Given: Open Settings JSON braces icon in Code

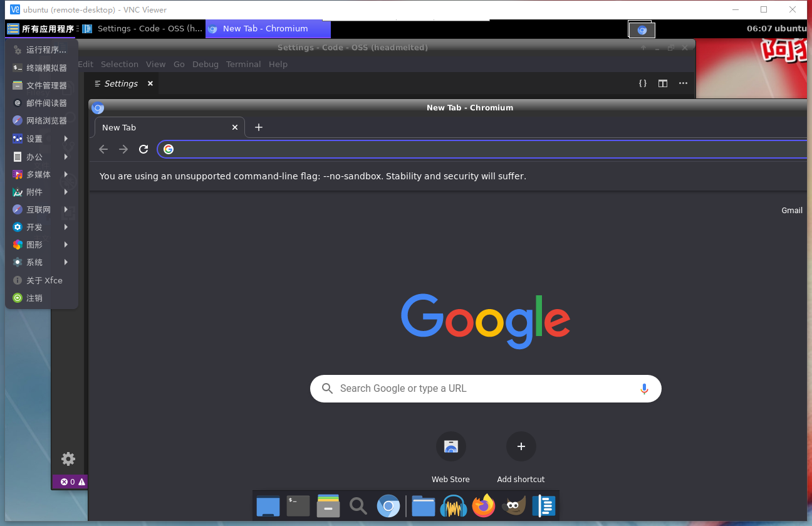Looking at the screenshot, I should [643, 83].
